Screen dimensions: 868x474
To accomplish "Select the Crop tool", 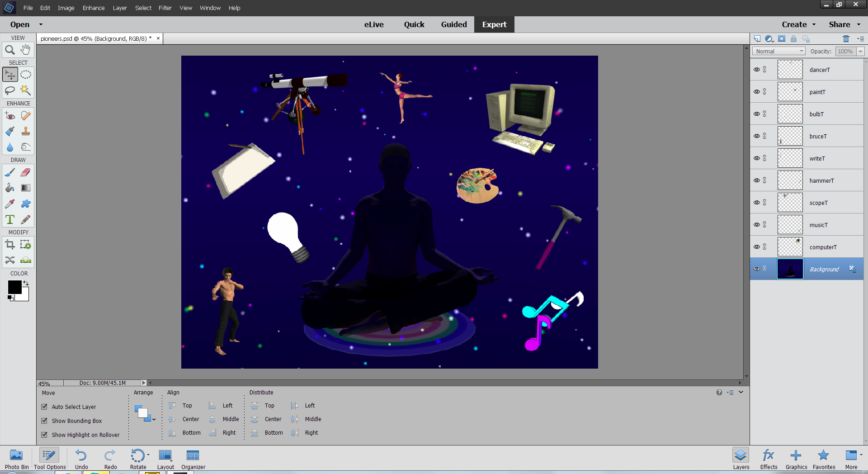I will point(10,245).
